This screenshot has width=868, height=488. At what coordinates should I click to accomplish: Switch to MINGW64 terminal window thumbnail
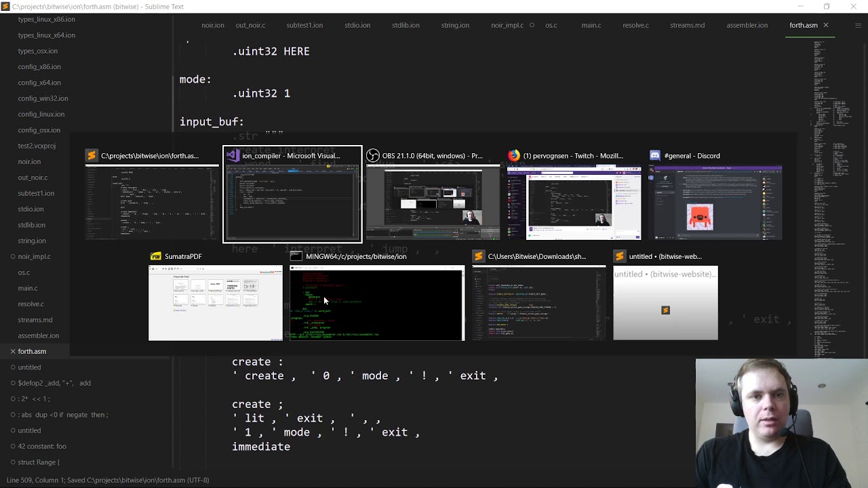coord(377,303)
